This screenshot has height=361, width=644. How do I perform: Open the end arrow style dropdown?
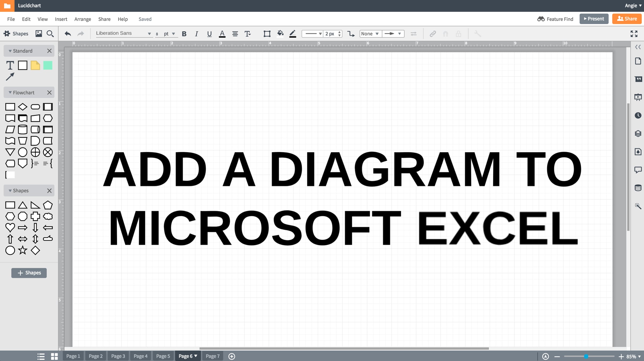[393, 34]
